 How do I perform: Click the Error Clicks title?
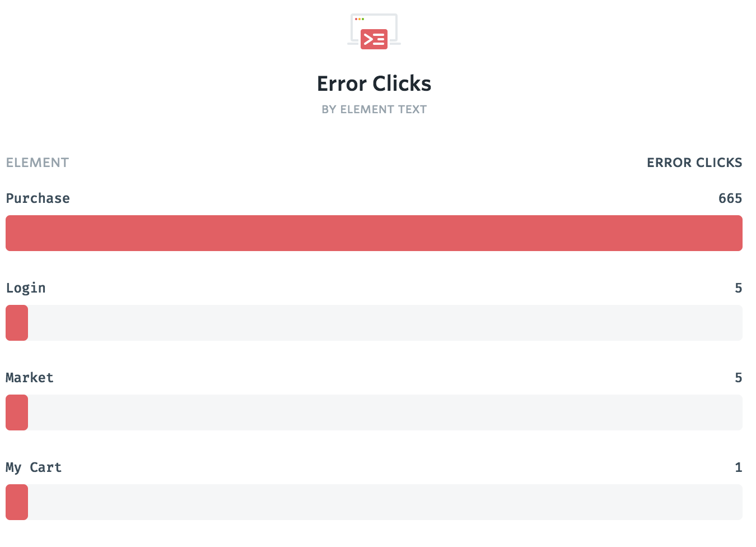(374, 84)
